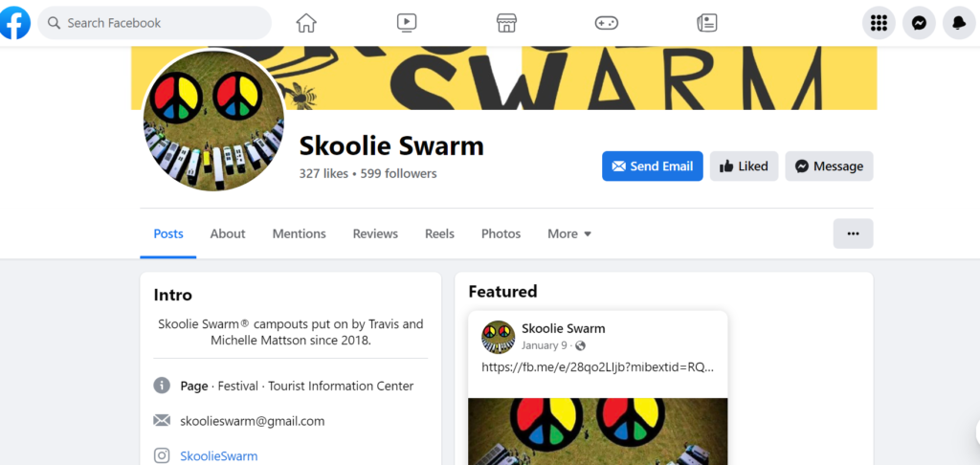The width and height of the screenshot is (980, 465).
Task: Open the Messenger icon in top bar
Action: (919, 23)
